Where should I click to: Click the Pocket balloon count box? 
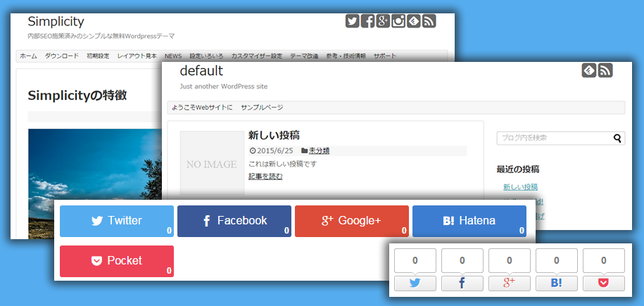[604, 260]
